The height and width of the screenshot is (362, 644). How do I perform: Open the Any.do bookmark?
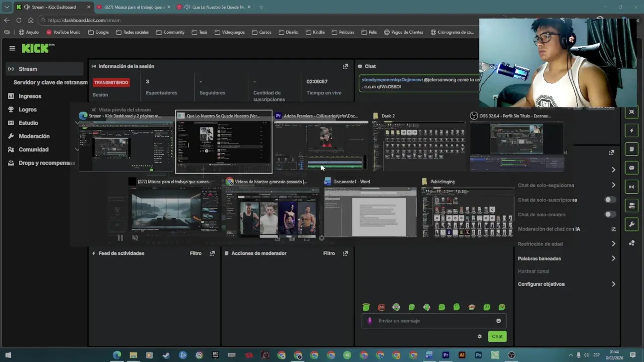(29, 32)
